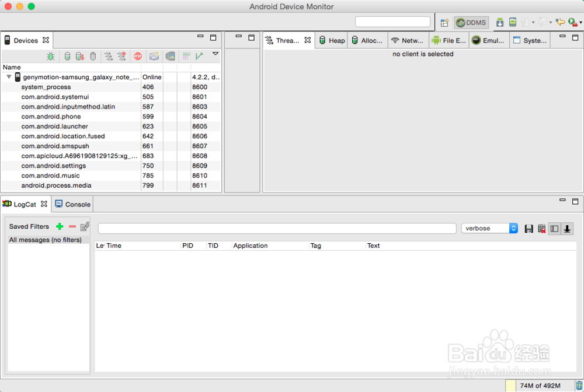Select the LogCat tab
Viewport: 584px width, 392px height.
25,204
